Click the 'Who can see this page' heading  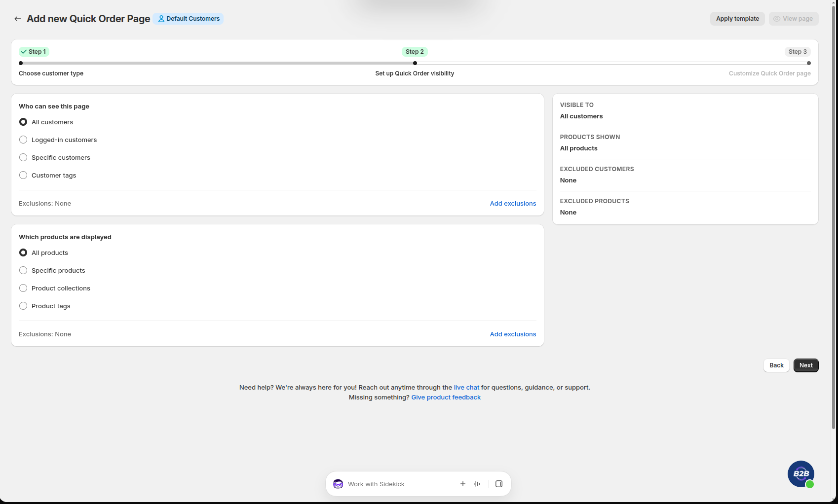click(54, 107)
